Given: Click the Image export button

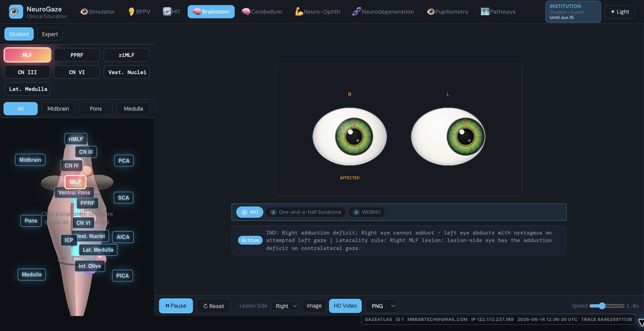Looking at the screenshot, I should tap(314, 306).
